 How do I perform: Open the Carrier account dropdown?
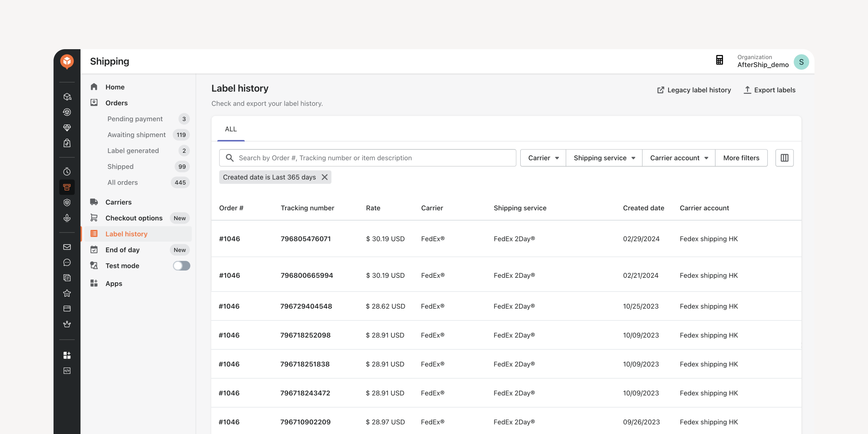[x=678, y=158]
